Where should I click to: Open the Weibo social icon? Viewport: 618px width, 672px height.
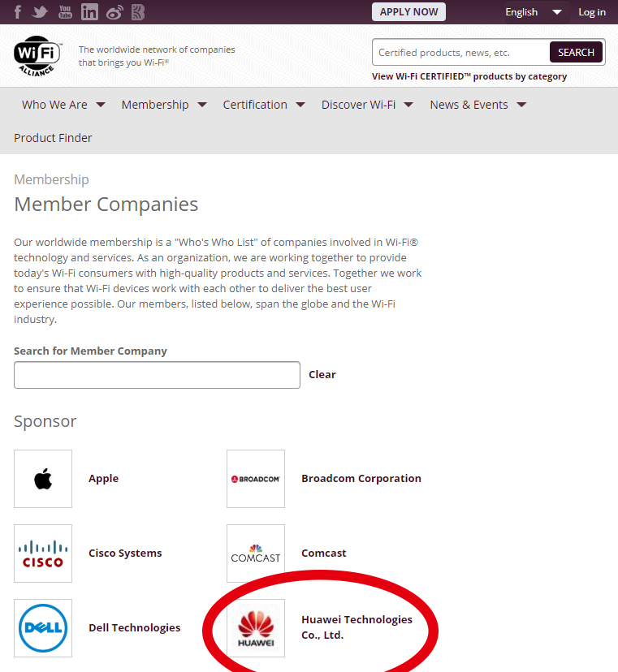tap(115, 12)
